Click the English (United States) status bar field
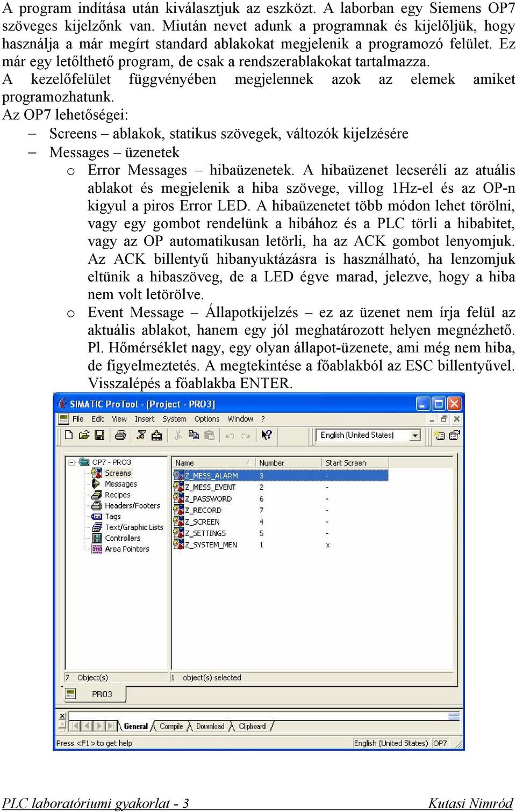Viewport: 516px width, 812px height. pyautogui.click(x=391, y=743)
